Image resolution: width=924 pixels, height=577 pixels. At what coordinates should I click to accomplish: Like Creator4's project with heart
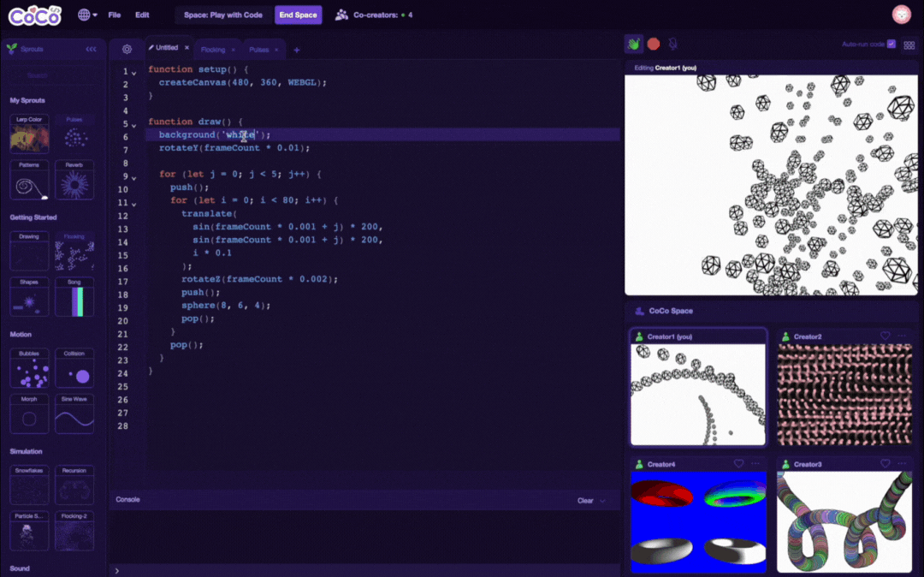click(738, 464)
